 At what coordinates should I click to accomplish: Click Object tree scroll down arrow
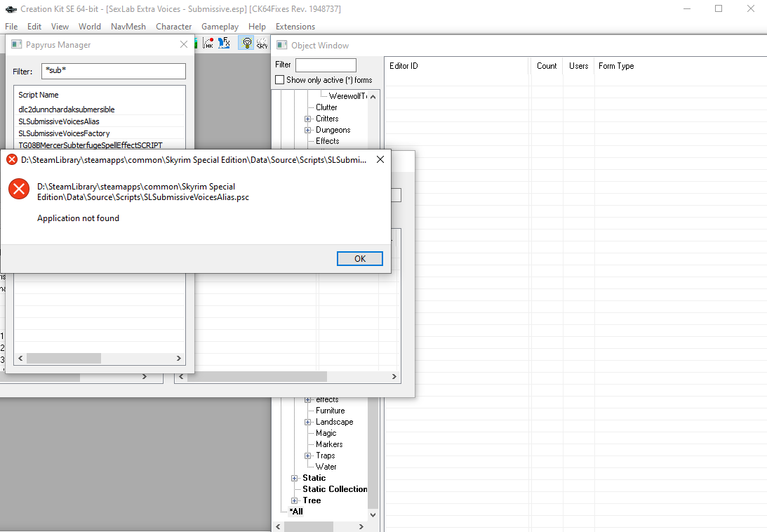coord(373,515)
